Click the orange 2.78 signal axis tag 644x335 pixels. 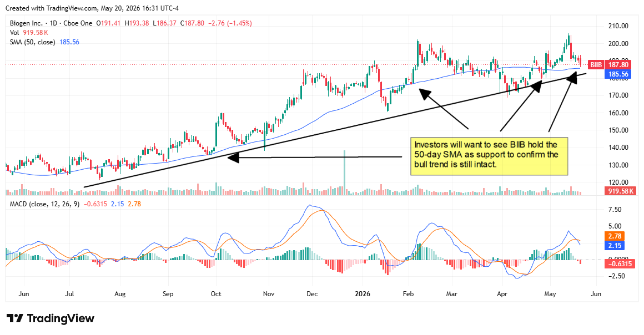tap(615, 236)
